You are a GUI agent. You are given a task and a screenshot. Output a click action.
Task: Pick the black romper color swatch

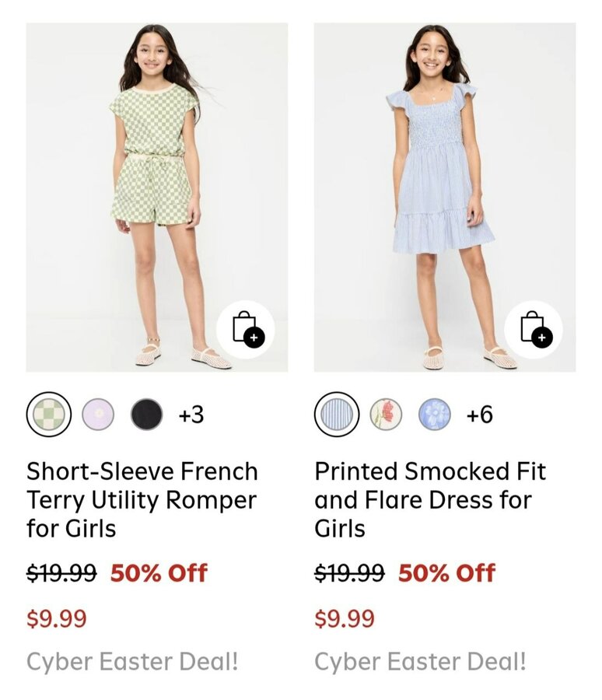coord(146,415)
